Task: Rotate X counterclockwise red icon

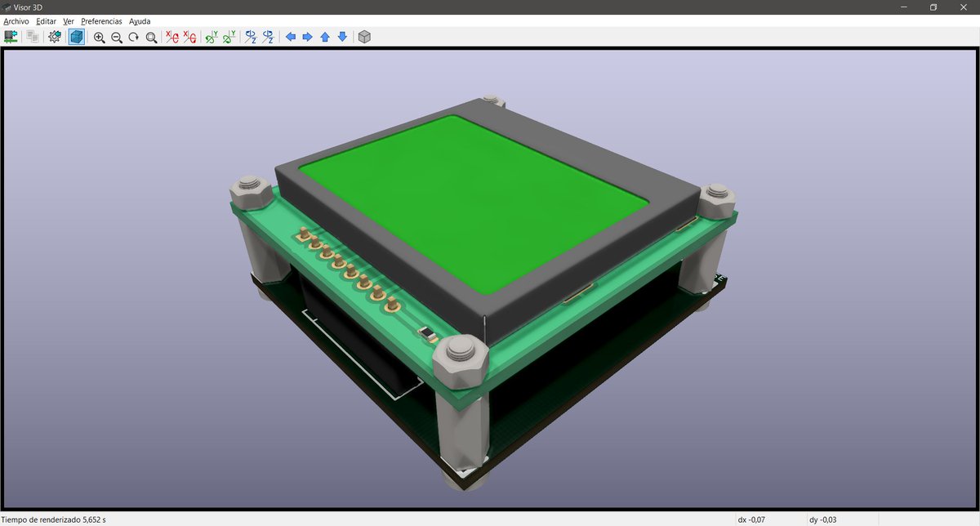Action: click(x=189, y=37)
